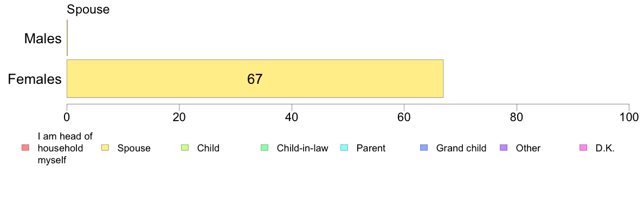Click the 60 tick on the x-axis

pyautogui.click(x=404, y=117)
